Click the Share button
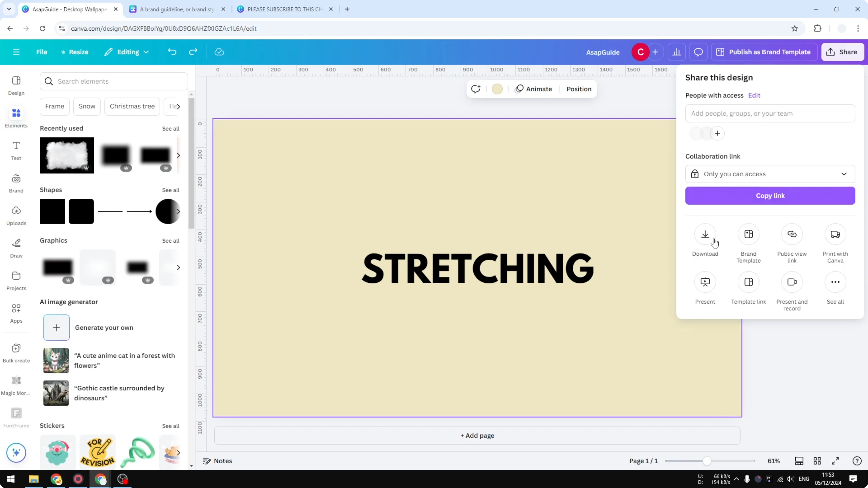The image size is (868, 488). (x=842, y=52)
